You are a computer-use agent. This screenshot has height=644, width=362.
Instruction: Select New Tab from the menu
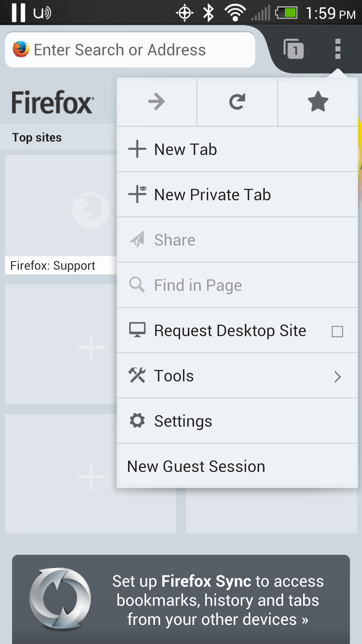tap(185, 149)
